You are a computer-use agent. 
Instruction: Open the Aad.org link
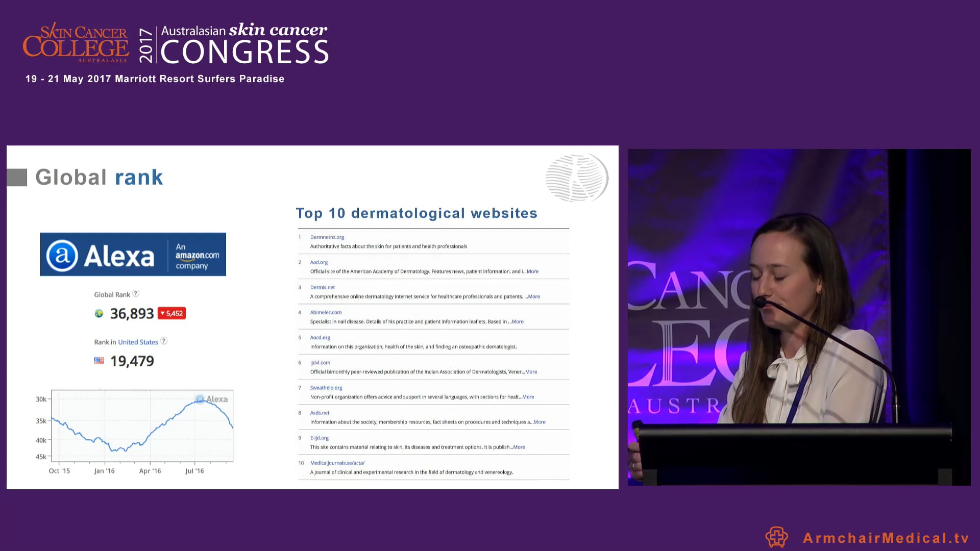[319, 262]
